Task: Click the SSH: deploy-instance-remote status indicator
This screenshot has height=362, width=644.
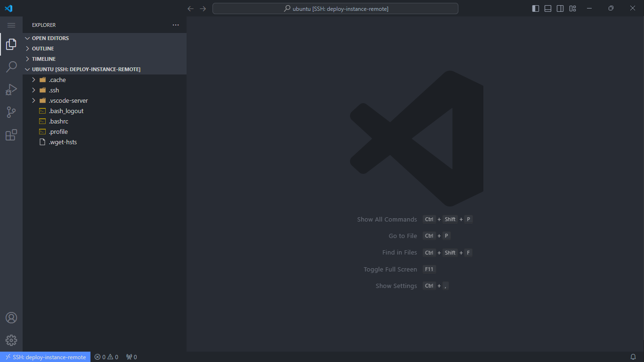Action: [x=45, y=357]
